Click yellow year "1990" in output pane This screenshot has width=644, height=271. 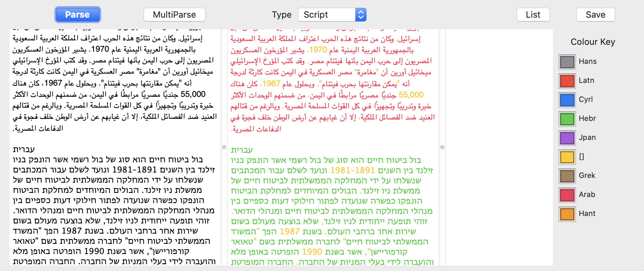click(312, 252)
